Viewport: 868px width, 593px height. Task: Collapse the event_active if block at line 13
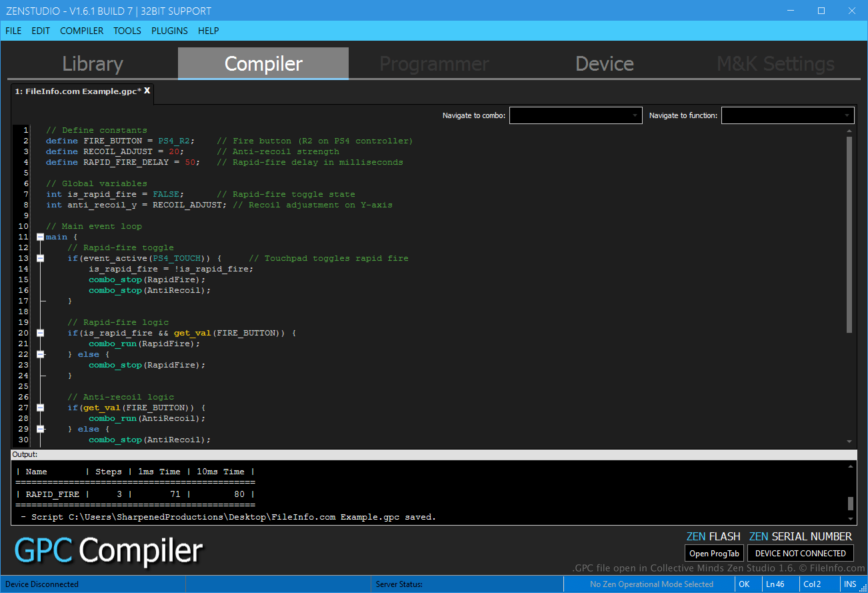click(x=40, y=258)
